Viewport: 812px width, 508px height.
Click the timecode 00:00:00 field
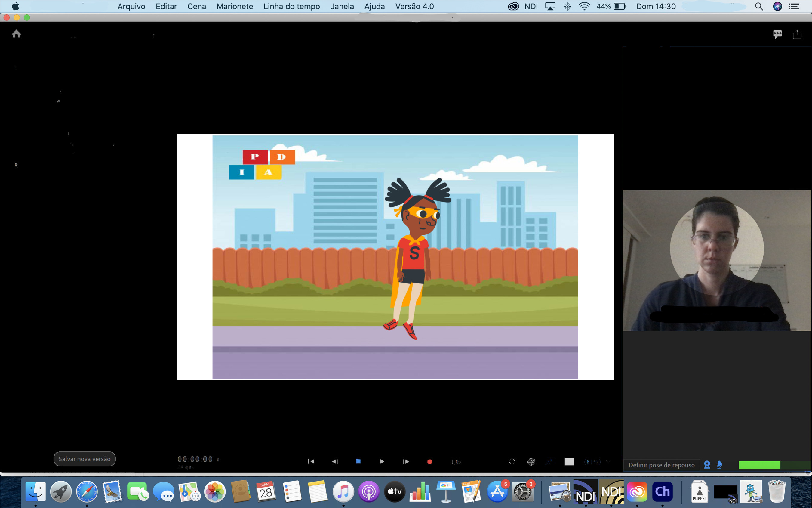(x=195, y=459)
